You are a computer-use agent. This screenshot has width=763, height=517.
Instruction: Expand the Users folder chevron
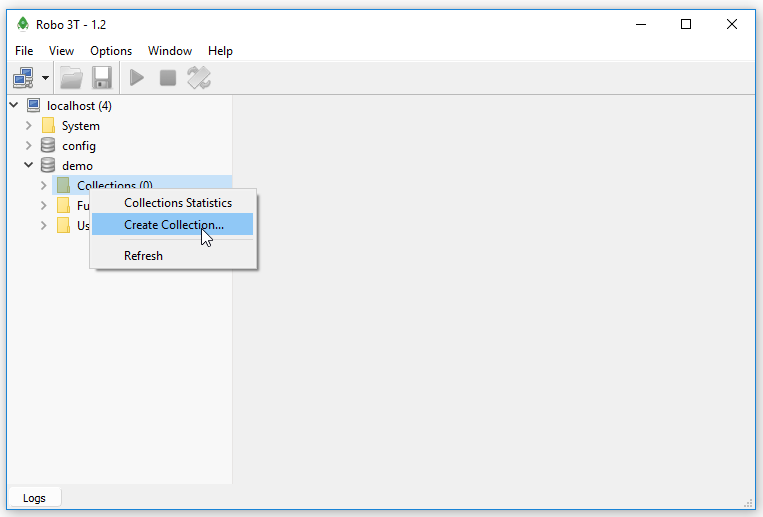[44, 225]
